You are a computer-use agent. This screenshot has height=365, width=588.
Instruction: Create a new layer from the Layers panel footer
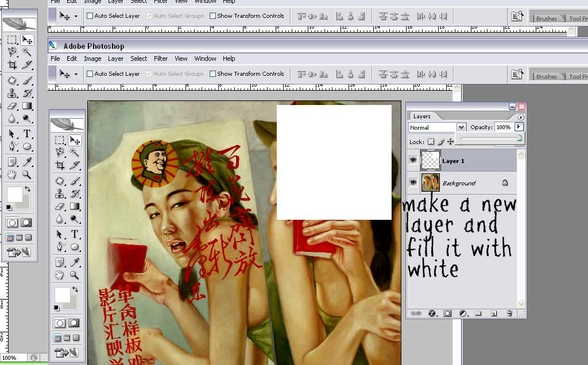tap(493, 313)
